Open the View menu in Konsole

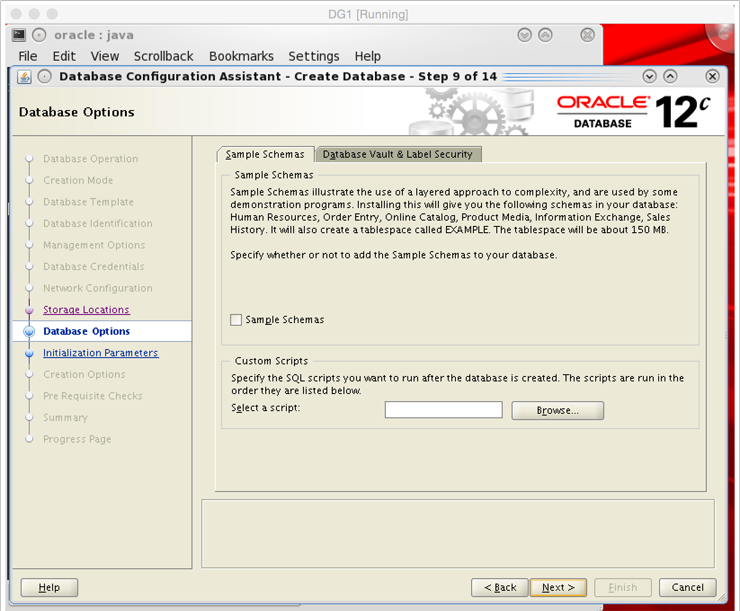point(104,56)
